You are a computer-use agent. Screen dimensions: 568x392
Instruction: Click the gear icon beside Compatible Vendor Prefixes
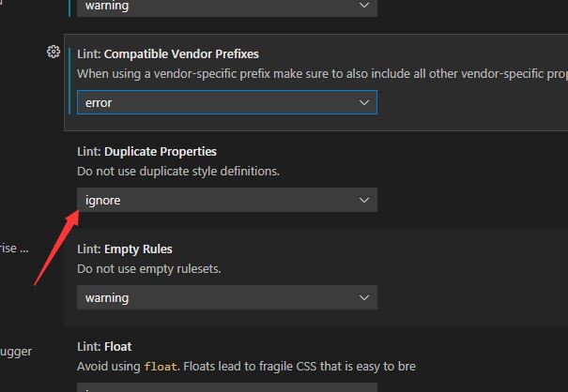(54, 52)
